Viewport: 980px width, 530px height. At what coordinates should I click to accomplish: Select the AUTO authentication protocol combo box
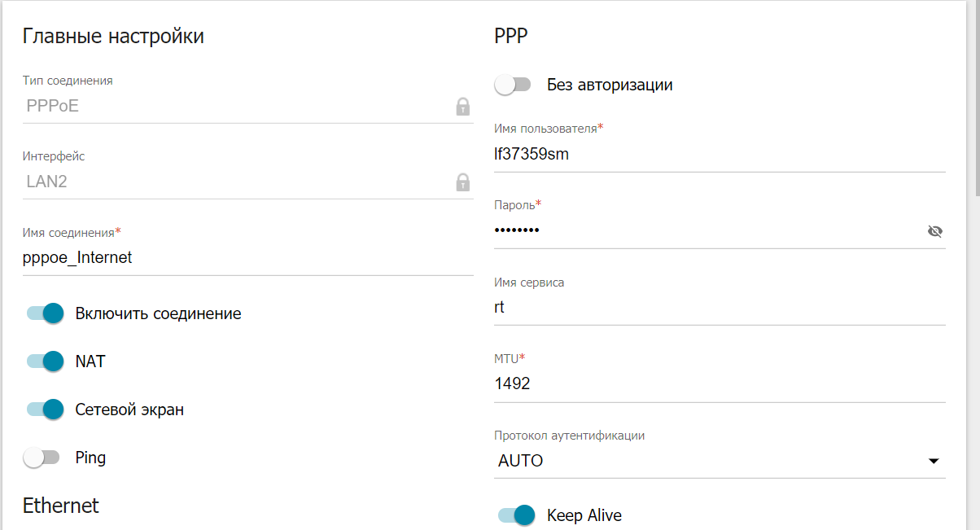point(720,461)
